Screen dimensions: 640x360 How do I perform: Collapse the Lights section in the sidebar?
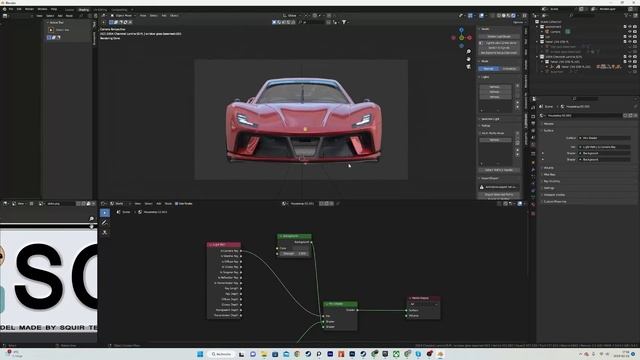click(x=484, y=77)
